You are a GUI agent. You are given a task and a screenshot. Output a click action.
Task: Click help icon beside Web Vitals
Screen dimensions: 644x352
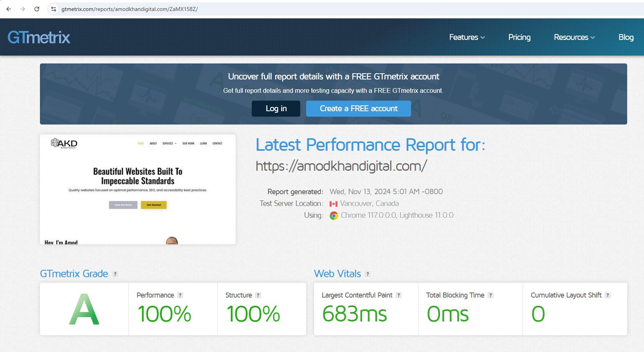tap(367, 274)
